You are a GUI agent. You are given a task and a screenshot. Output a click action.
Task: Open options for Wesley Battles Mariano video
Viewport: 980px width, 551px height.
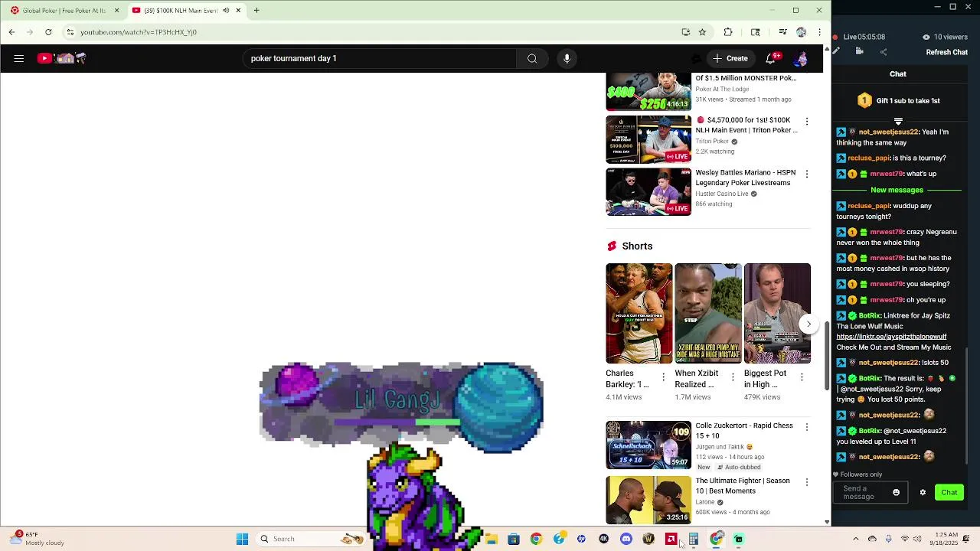point(806,174)
